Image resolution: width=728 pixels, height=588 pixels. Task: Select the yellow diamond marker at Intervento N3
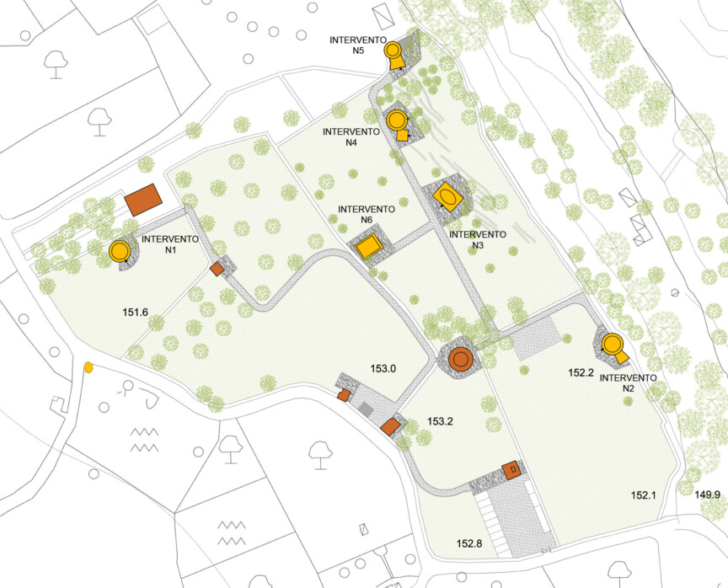pyautogui.click(x=448, y=197)
